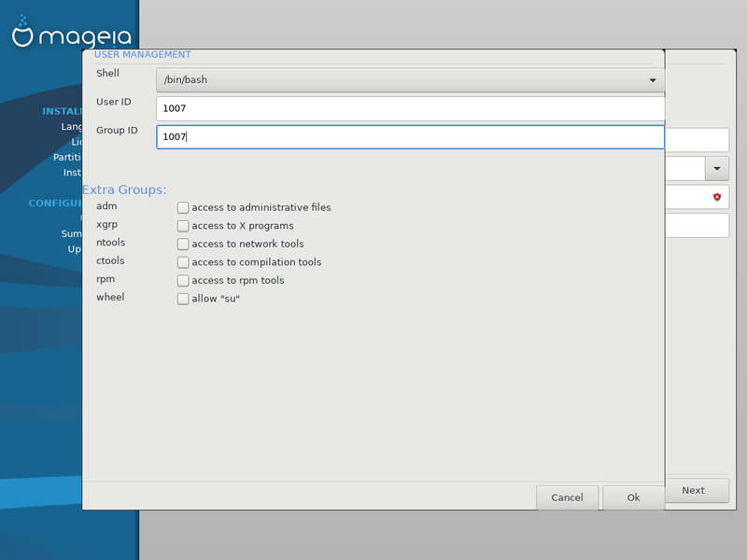The image size is (747, 560).
Task: Click the User ID input field
Action: click(x=410, y=108)
